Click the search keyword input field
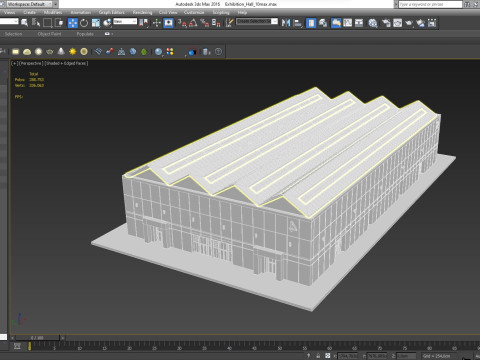480x360 pixels. [430, 4]
